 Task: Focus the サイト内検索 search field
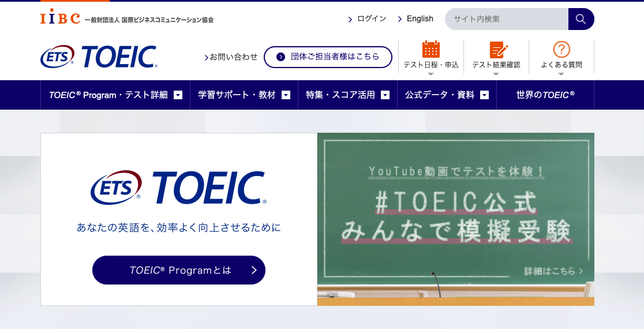[x=506, y=19]
